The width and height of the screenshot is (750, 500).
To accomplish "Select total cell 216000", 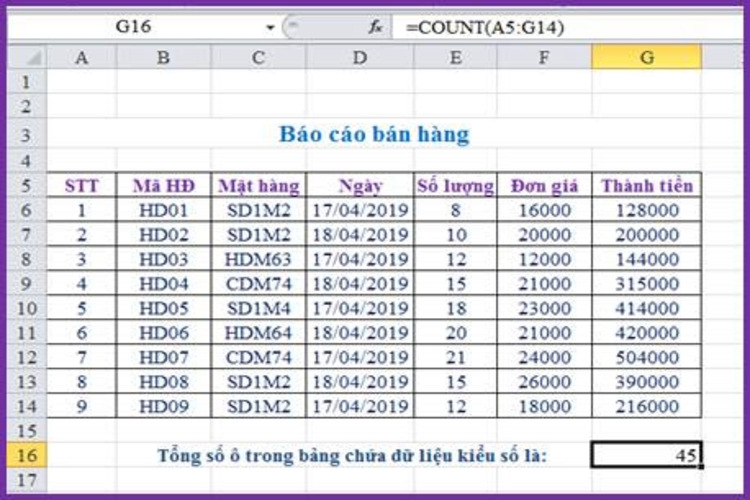I will 647,406.
